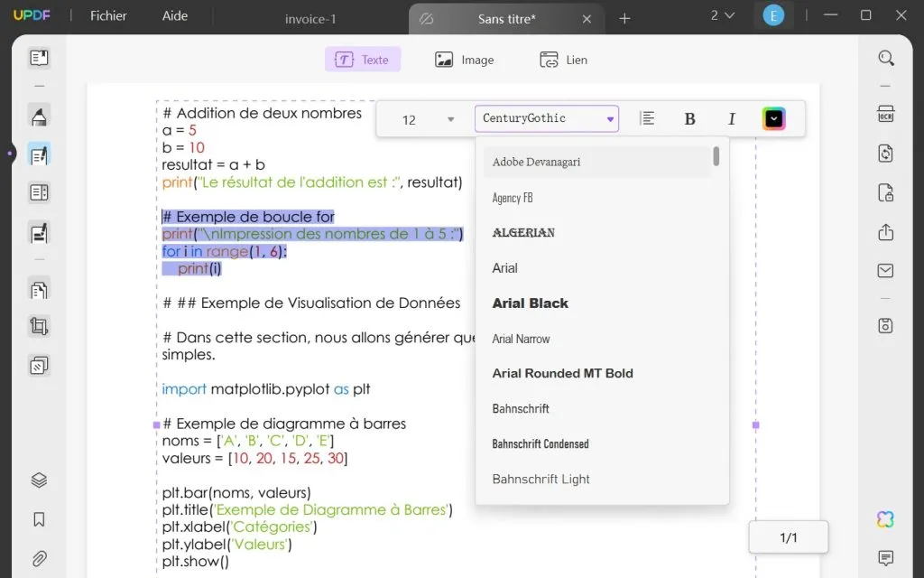Viewport: 924px width, 578px height.
Task: Toggle italic formatting
Action: [732, 118]
